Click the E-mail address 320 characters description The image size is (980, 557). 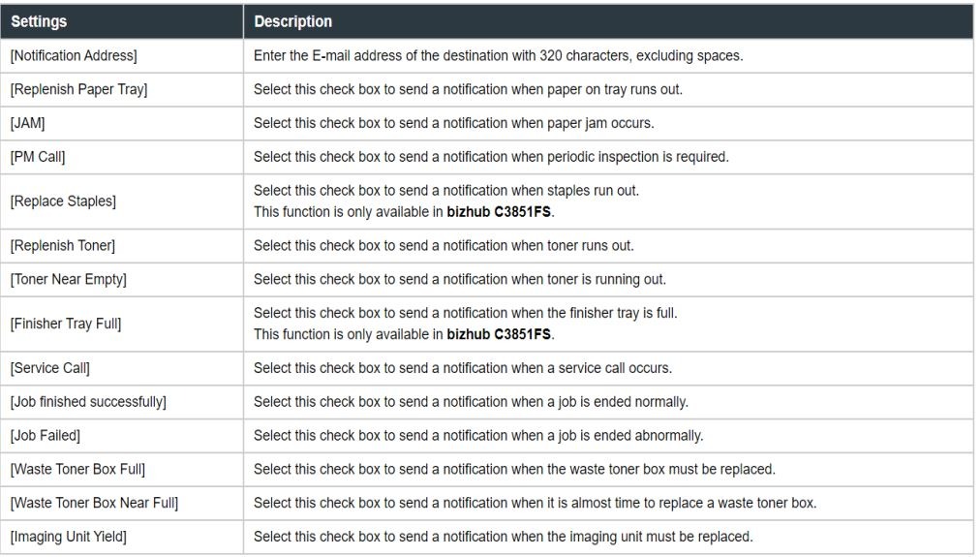click(x=498, y=56)
